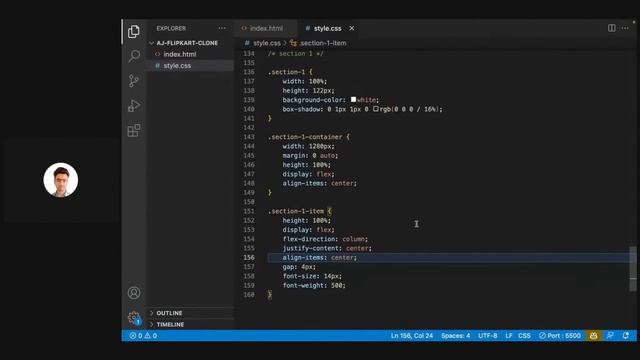
Task: Open the Search view in activity bar
Action: click(134, 56)
